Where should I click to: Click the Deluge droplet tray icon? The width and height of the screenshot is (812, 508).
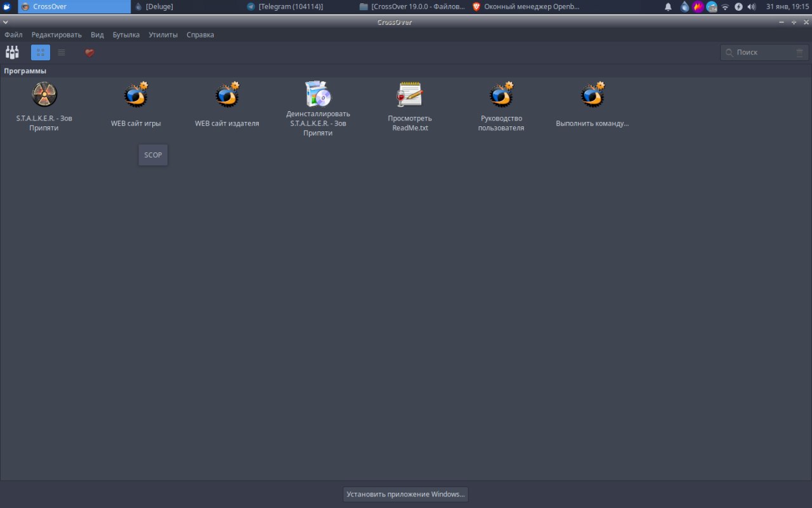click(684, 6)
